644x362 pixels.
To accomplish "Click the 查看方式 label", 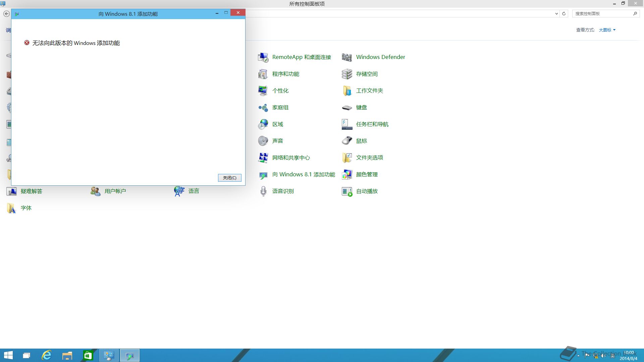I will [x=585, y=30].
